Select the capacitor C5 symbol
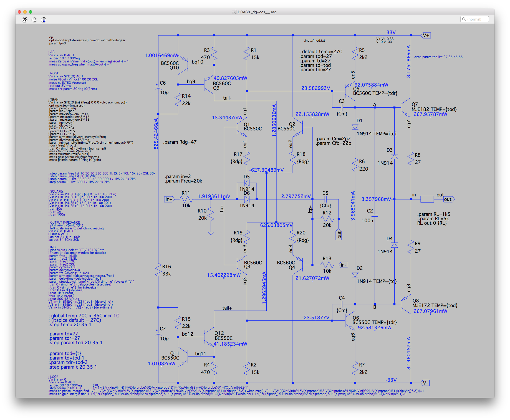Viewport: 510px width, 420px height. 325,199
